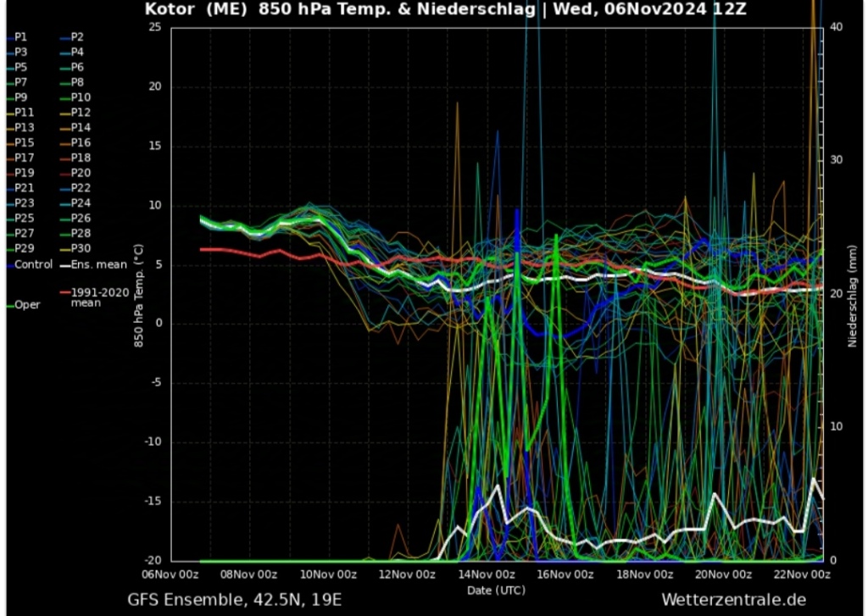This screenshot has width=868, height=616.
Task: Open the Wetterzentrale.de watermark link
Action: click(733, 599)
